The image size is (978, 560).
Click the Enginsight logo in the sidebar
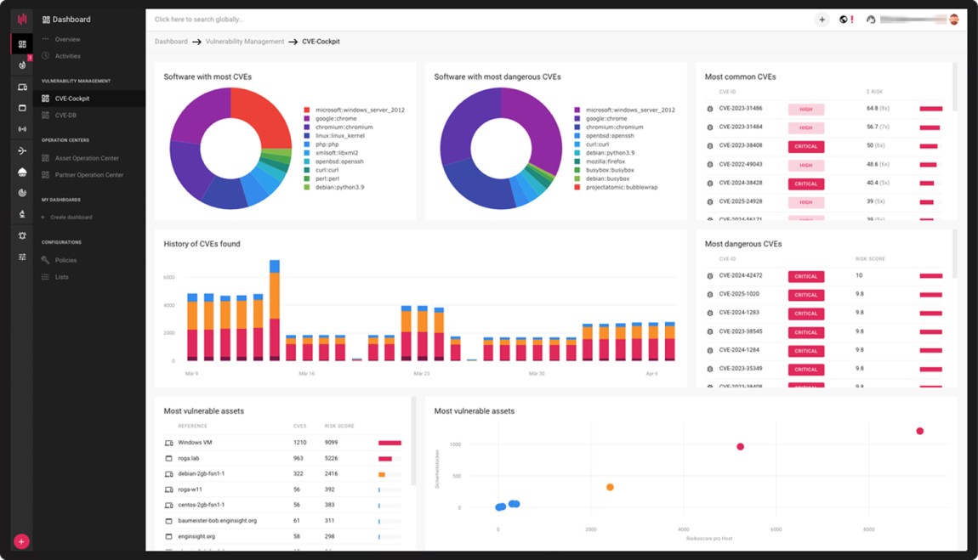22,19
